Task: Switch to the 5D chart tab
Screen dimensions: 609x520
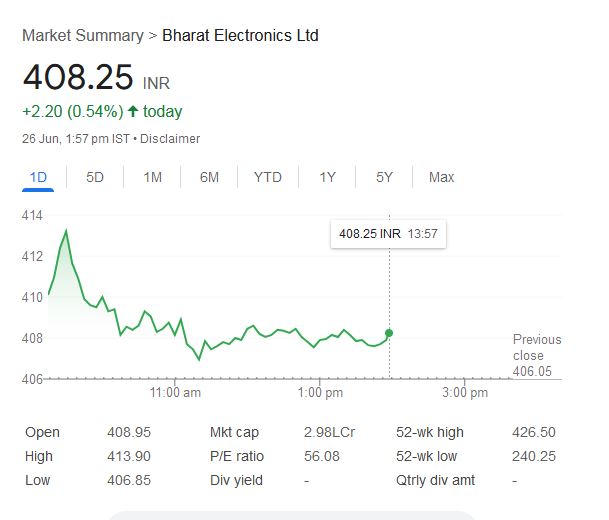Action: coord(95,177)
